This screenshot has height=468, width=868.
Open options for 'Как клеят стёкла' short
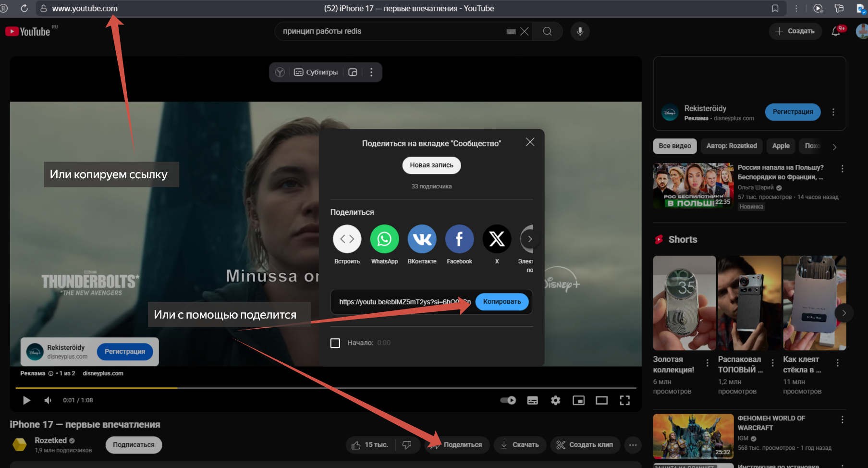(x=837, y=363)
